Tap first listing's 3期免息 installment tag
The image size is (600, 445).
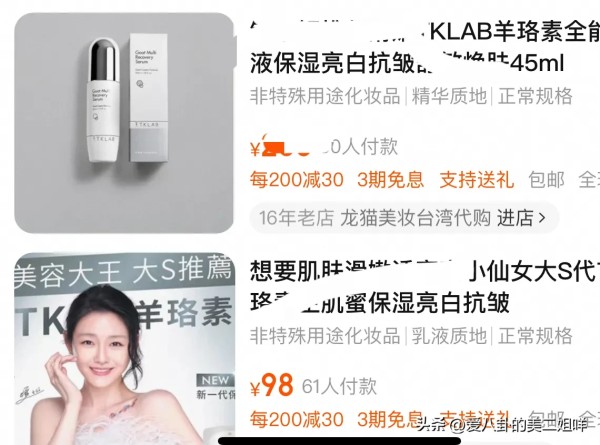(x=390, y=179)
